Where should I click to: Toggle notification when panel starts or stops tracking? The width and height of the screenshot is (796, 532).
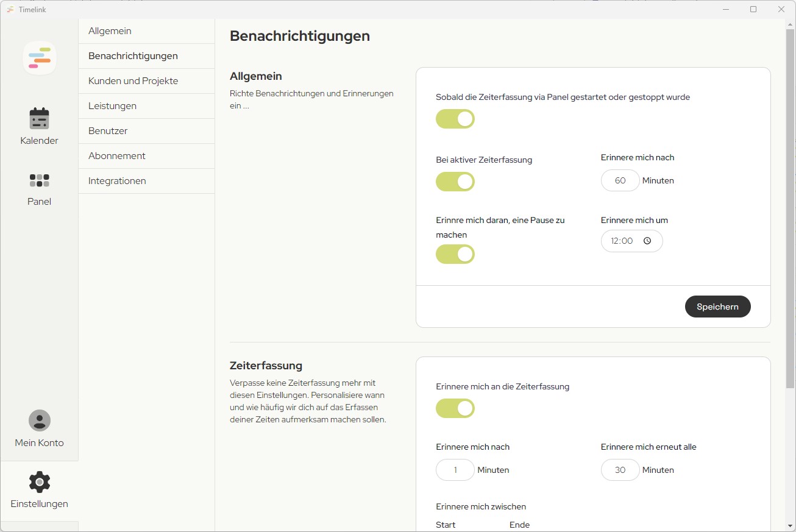pos(455,119)
